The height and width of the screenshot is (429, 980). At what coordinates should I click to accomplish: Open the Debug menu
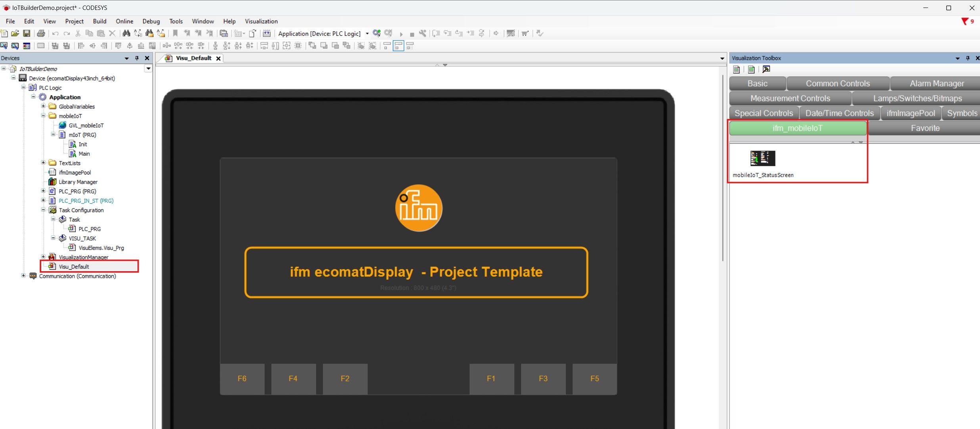click(x=151, y=21)
